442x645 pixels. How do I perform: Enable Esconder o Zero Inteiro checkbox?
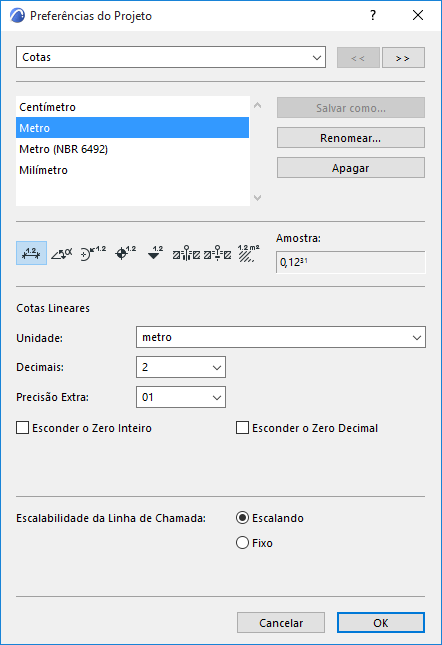(x=23, y=428)
